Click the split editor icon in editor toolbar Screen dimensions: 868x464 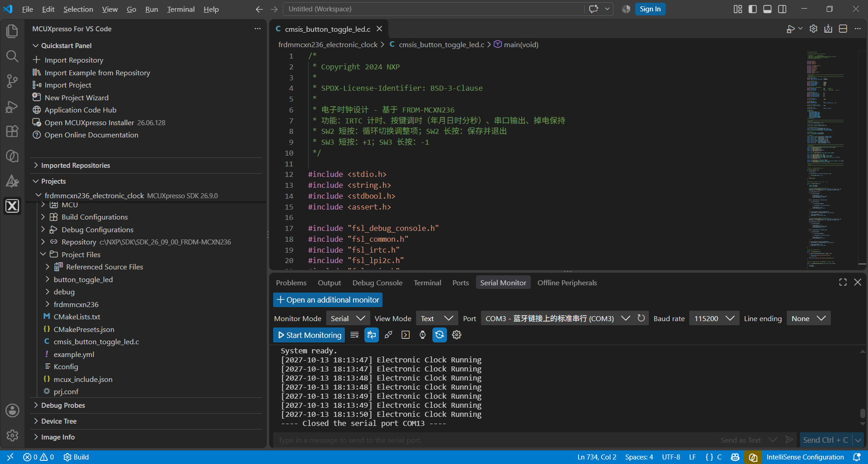[843, 29]
